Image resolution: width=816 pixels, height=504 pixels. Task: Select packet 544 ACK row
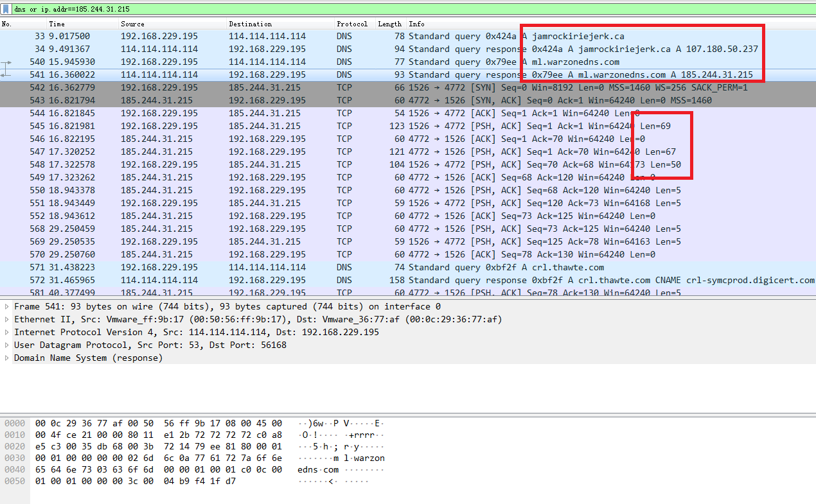pos(408,113)
